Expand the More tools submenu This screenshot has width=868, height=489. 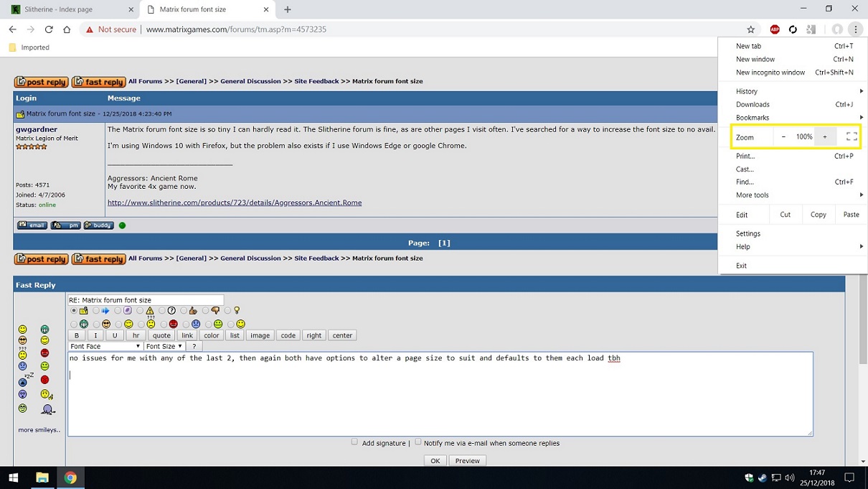coord(793,195)
